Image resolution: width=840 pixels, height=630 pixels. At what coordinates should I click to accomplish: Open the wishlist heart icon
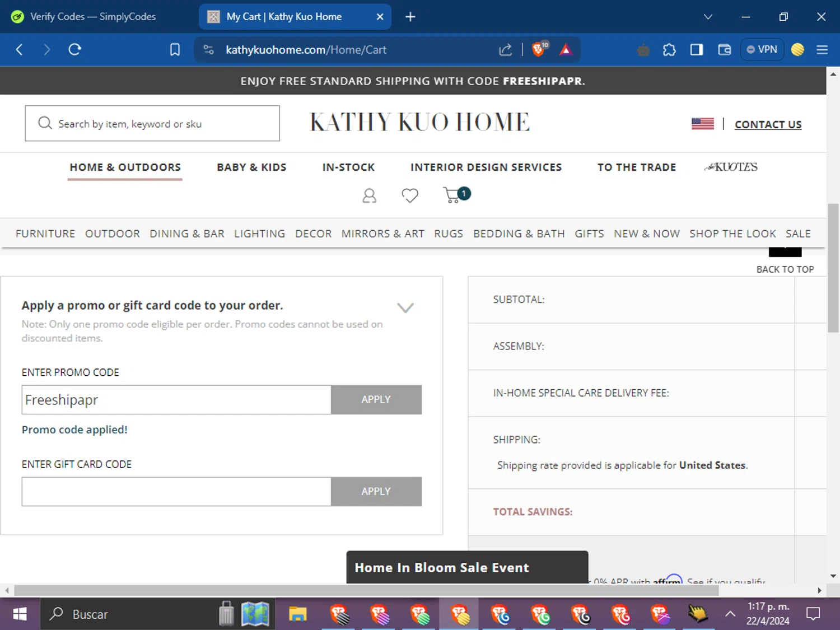point(410,195)
